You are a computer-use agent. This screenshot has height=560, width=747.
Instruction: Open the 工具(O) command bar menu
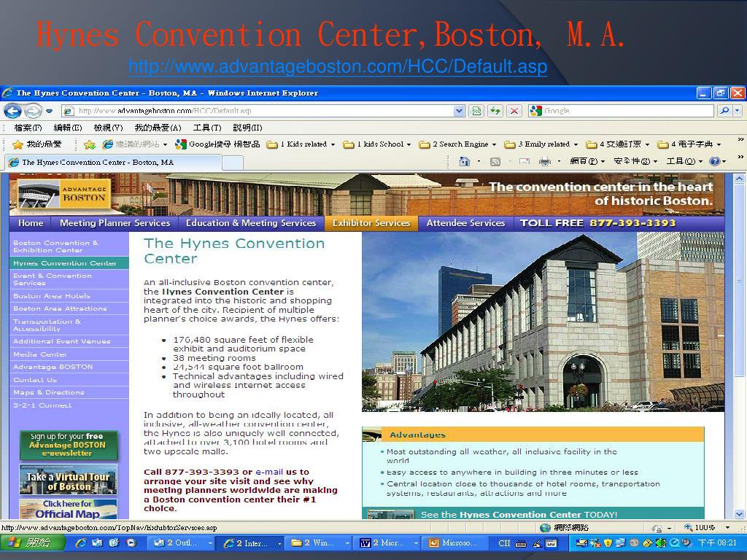[684, 161]
